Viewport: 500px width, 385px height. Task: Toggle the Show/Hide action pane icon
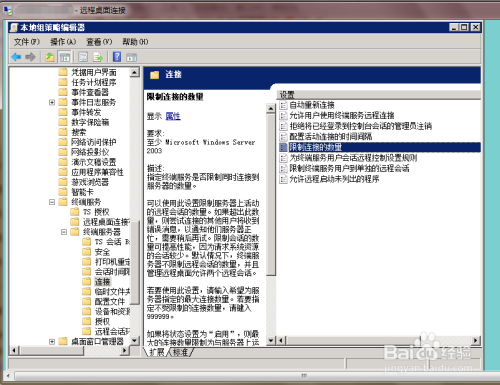click(x=132, y=57)
